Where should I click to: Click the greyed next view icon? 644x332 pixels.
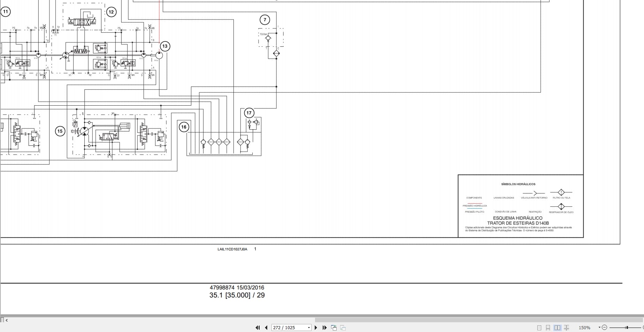(x=343, y=327)
